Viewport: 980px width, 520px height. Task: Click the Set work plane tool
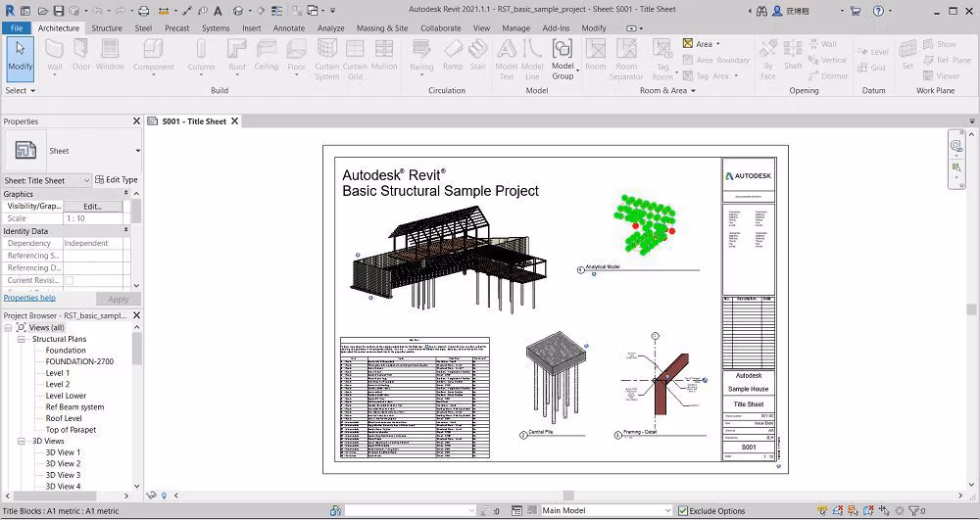point(907,54)
